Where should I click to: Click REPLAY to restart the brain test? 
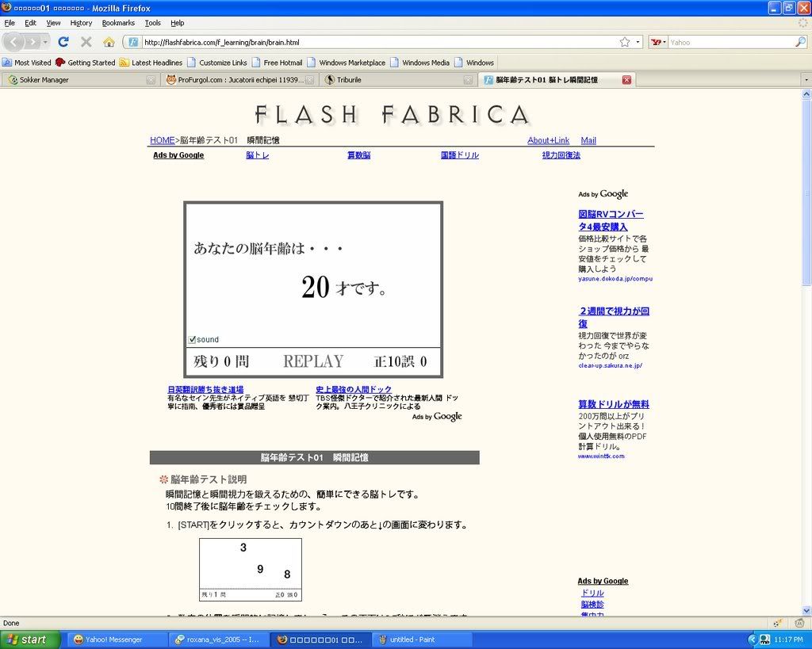[313, 362]
